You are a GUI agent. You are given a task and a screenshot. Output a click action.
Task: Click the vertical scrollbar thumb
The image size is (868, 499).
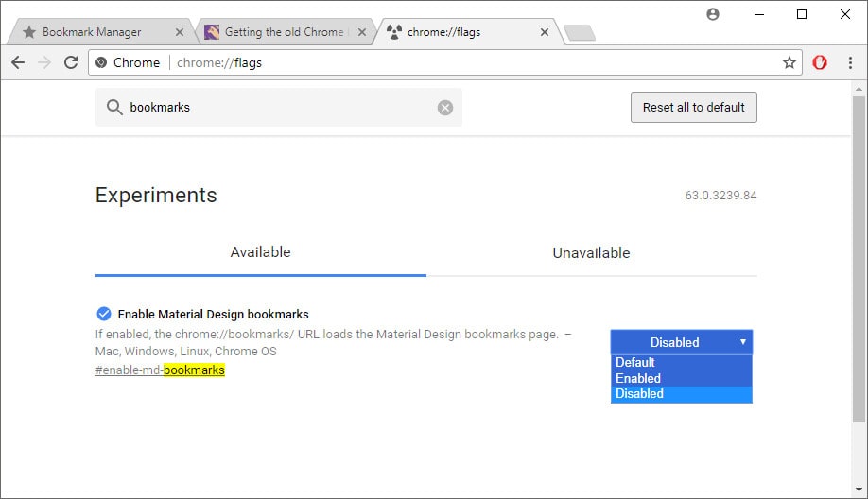(x=859, y=260)
